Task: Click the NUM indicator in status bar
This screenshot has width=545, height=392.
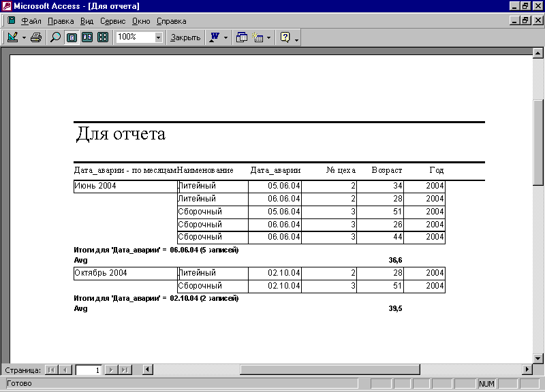Action: tap(486, 384)
